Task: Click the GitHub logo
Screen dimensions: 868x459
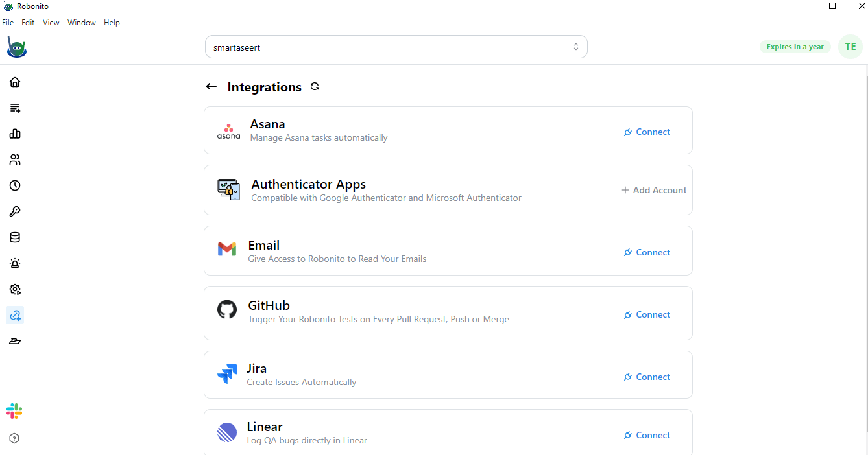Action: pos(227,310)
